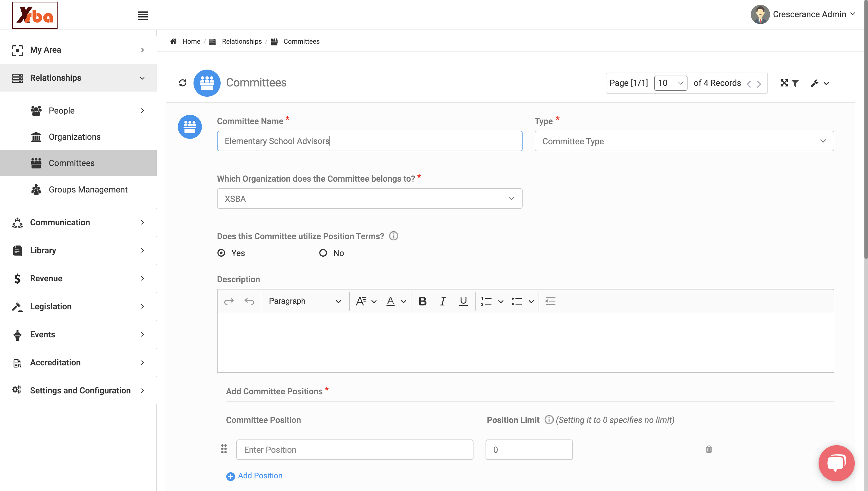Screen dimensions: 868x491
Task: Open the font color dropdown
Action: click(x=396, y=301)
